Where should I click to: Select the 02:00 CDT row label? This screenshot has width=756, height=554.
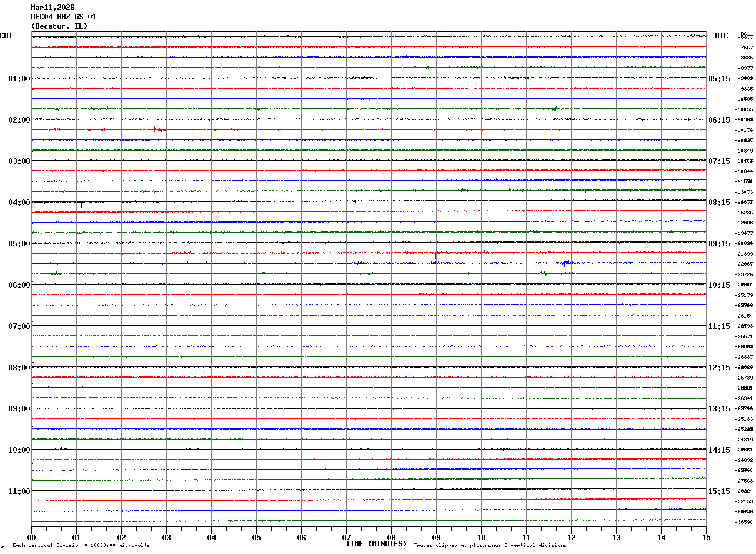tap(19, 120)
